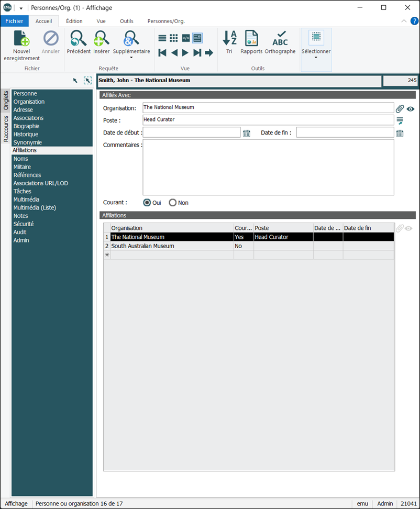Image resolution: width=420 pixels, height=509 pixels.
Task: Click the eye icon beside Organisation field
Action: [410, 109]
